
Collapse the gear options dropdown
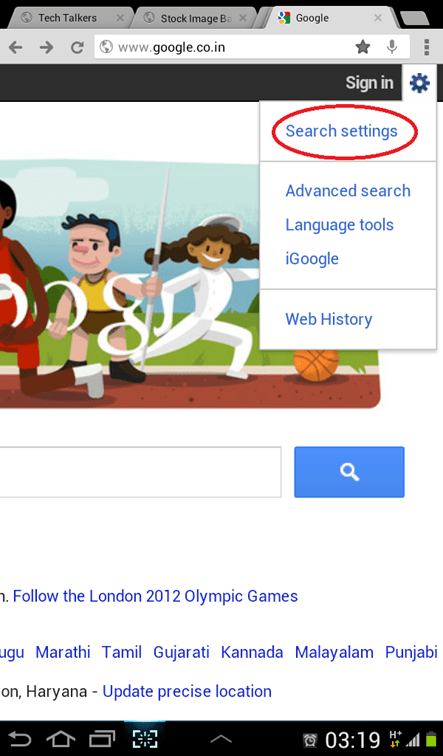pos(419,83)
